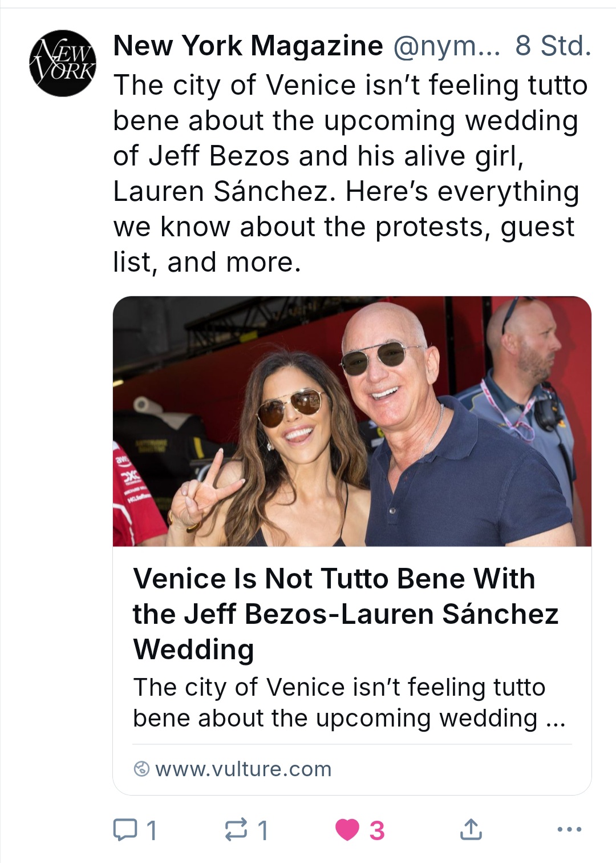Click the like count number 3

coord(377,830)
